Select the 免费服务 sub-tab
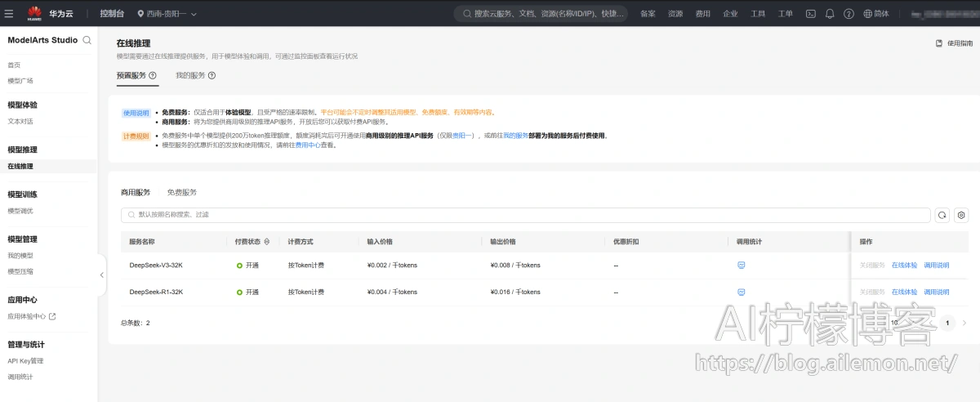Screen dimensions: 980x402 [182, 192]
